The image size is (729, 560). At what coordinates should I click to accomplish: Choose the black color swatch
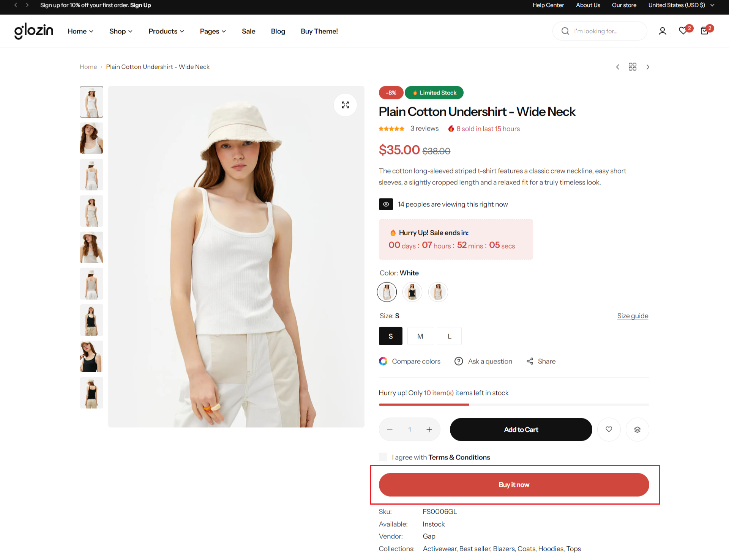[x=412, y=292]
